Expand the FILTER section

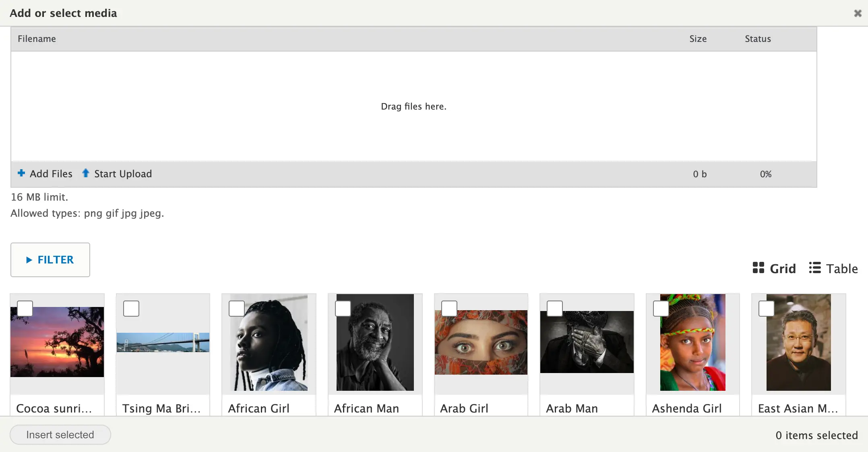click(x=50, y=260)
